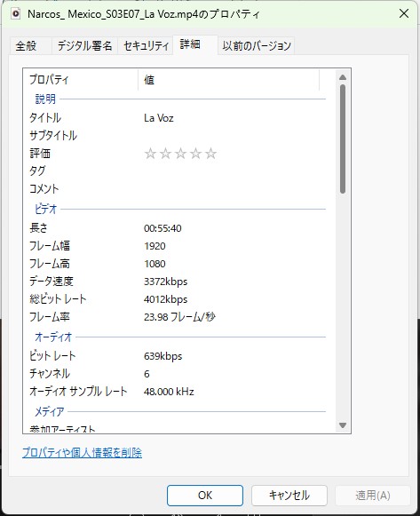Click the 適用(A) button
The width and height of the screenshot is (420, 516).
[373, 496]
